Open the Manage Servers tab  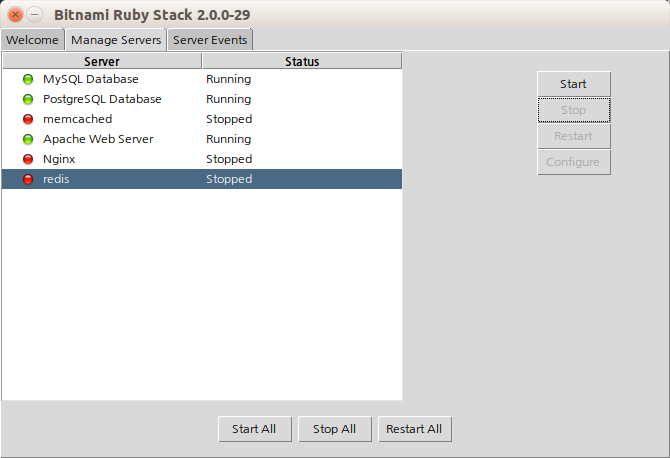point(116,40)
